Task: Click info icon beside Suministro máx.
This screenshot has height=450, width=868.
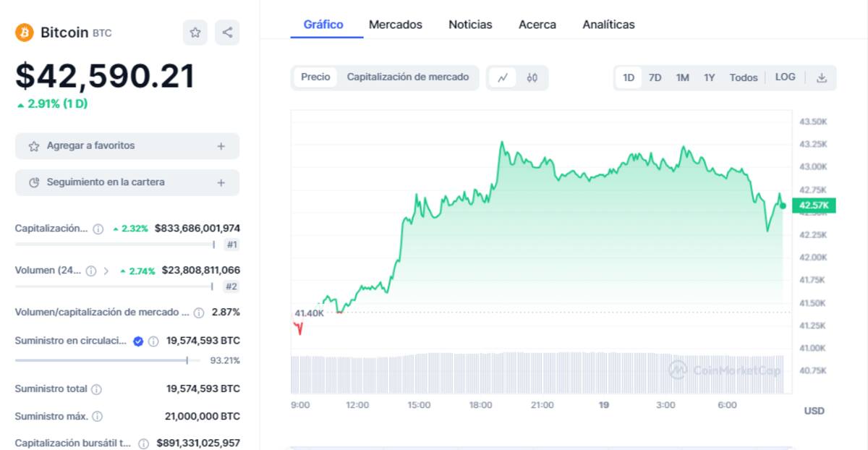Action: 98,417
